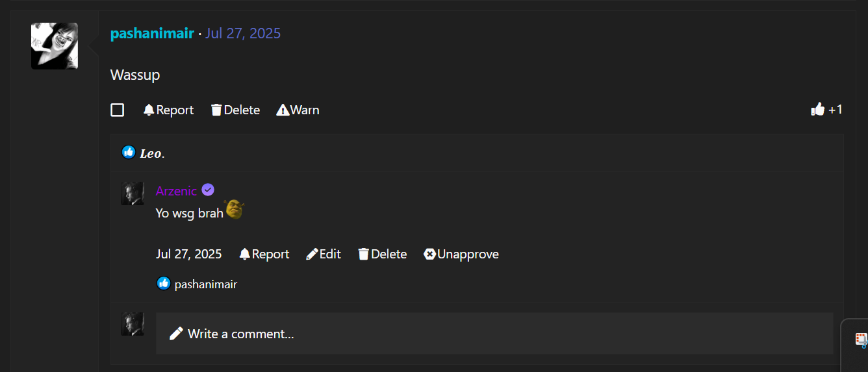The height and width of the screenshot is (372, 868).
Task: Tick the checkbox under the Wassup post
Action: [x=118, y=110]
